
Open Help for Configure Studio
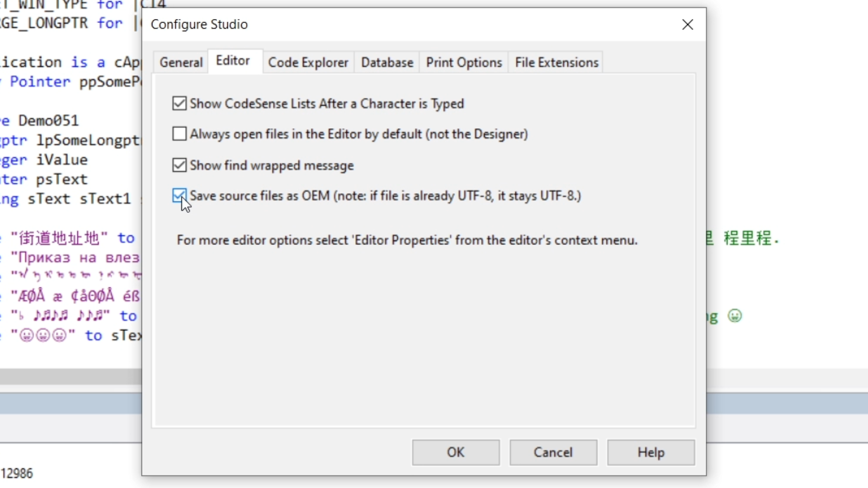(x=651, y=452)
